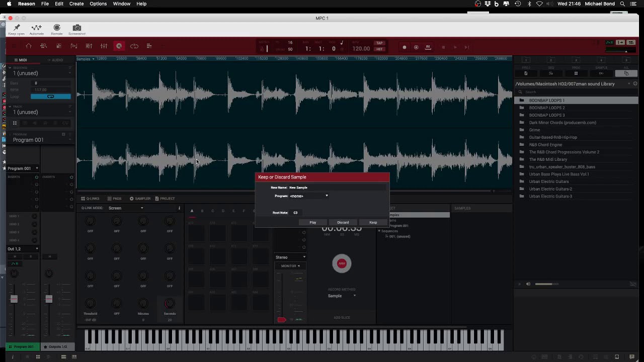Open the hamburger menu in the MPC toolbar
This screenshot has width=644, height=362.
[x=14, y=46]
